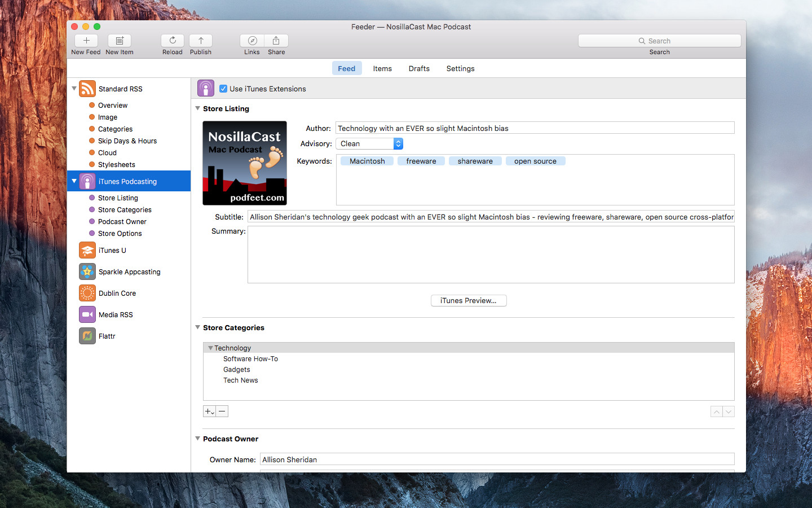Collapse the Podcast Owner section
This screenshot has height=508, width=812.
tap(198, 439)
